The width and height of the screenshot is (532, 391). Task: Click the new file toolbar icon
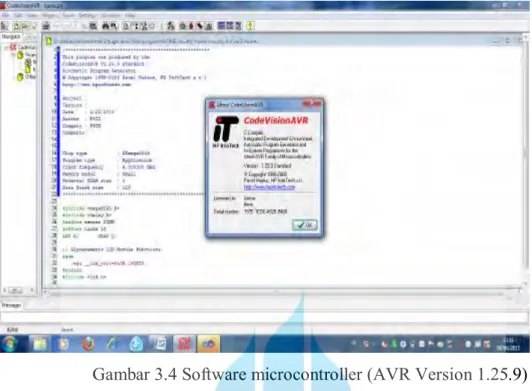16,26
